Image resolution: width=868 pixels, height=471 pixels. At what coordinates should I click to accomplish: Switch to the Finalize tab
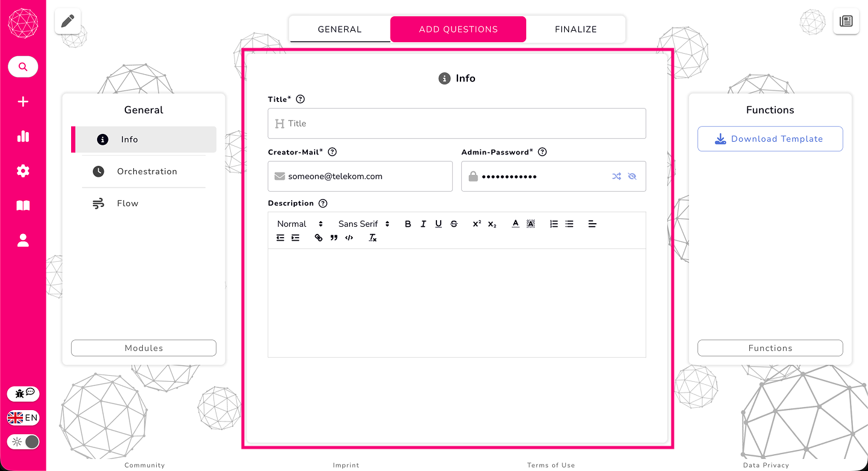[576, 29]
